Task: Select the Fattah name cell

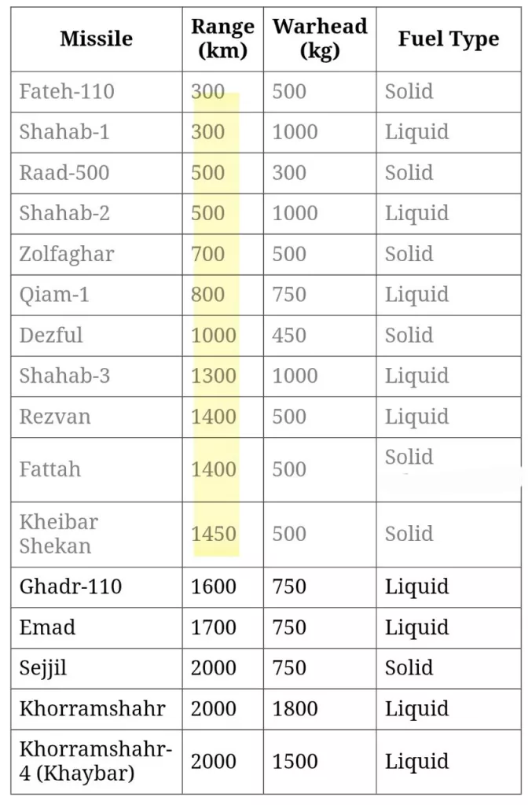Action: (x=50, y=469)
